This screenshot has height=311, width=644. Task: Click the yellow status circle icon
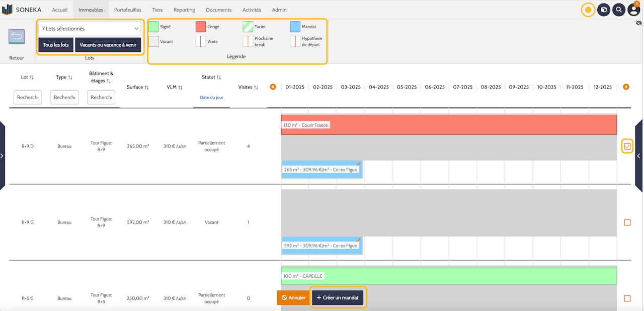[588, 10]
